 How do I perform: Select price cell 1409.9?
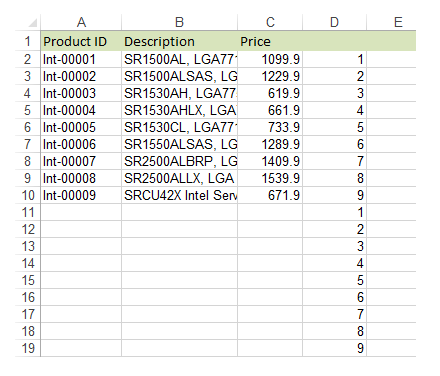(270, 161)
